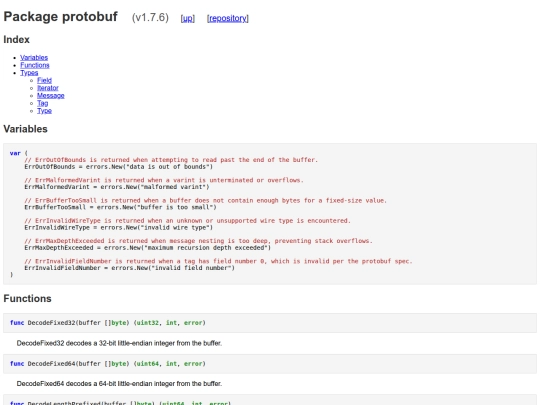
Task: Click the ErrBufferTooSmall declaration line
Action: click(121, 207)
